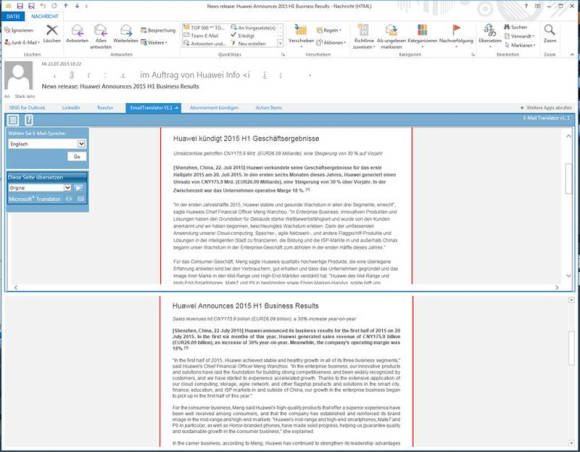Click the Go button

click(77, 156)
